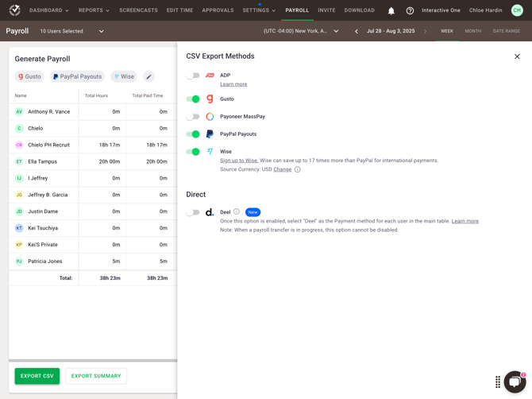
Task: Switch to Month view tab
Action: point(473,31)
